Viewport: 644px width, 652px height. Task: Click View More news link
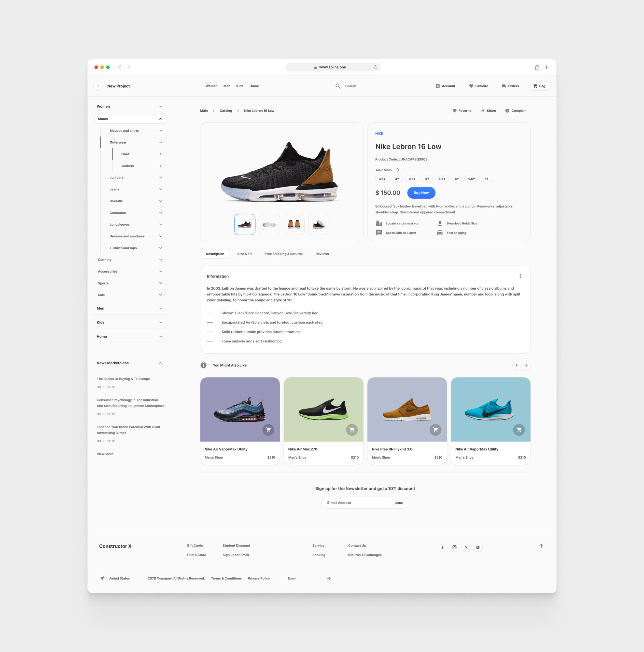105,454
